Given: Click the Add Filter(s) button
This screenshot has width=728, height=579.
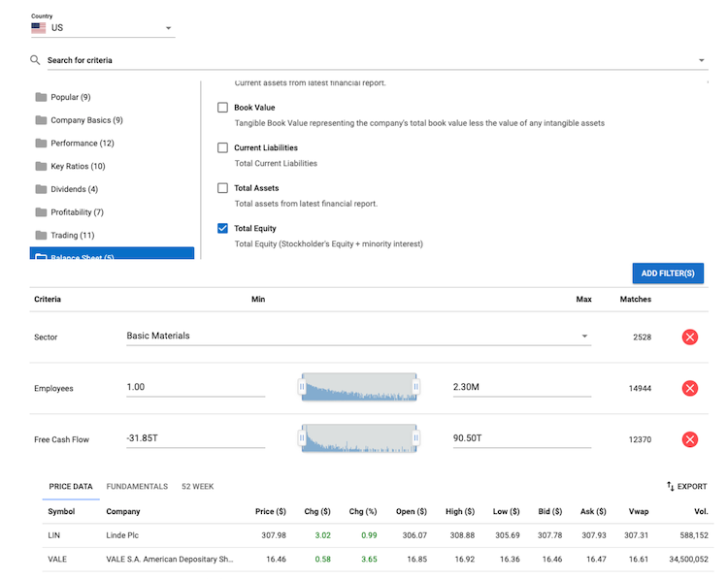Looking at the screenshot, I should [668, 273].
